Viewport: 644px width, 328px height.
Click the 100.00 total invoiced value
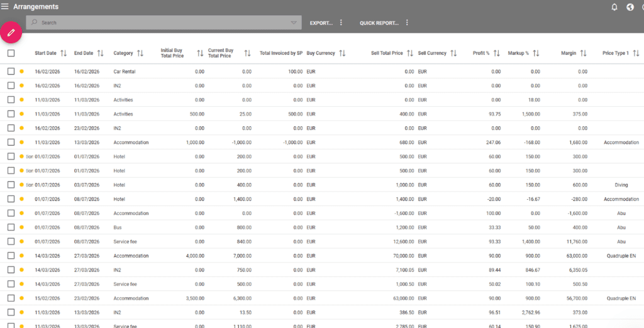296,72
